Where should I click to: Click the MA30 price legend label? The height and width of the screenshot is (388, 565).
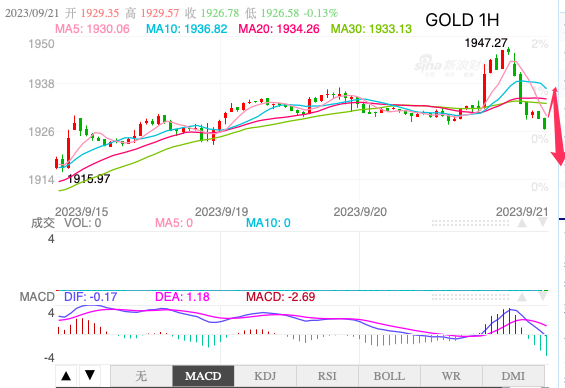click(371, 29)
